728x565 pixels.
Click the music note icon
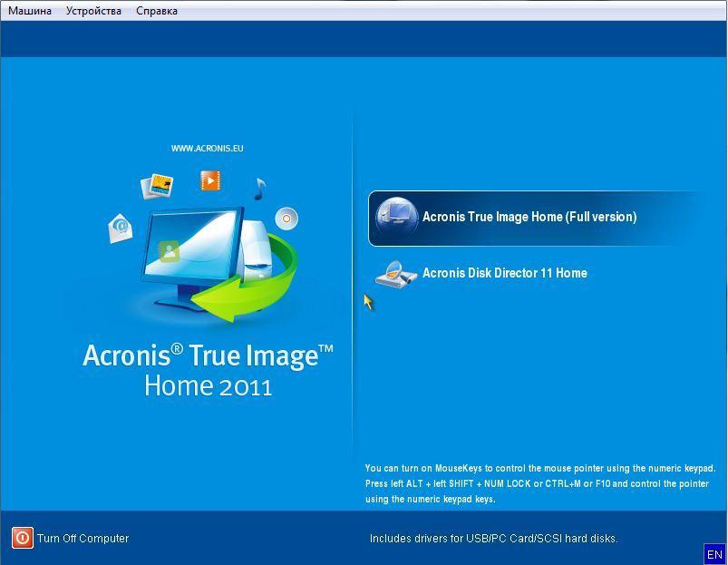coord(259,189)
